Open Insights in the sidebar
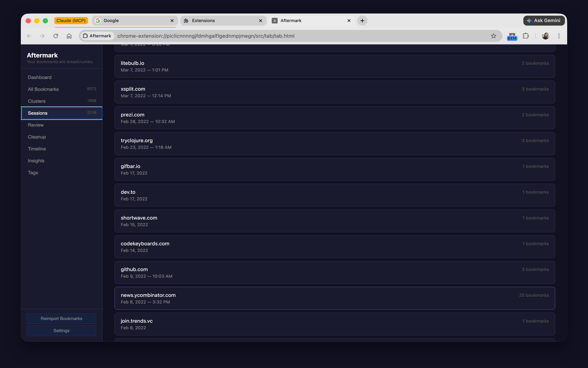Viewport: 588px width, 368px height. point(62,161)
